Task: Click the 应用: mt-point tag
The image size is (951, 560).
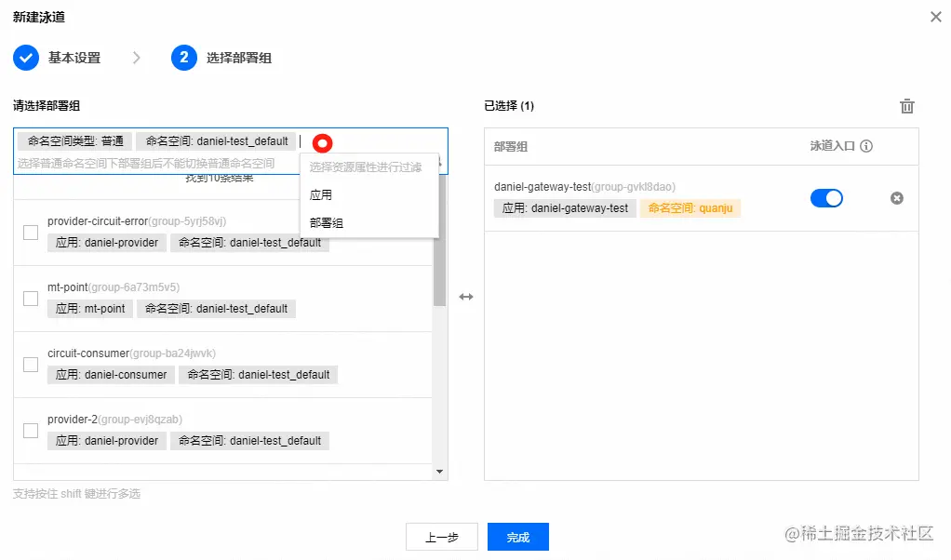Action: [x=90, y=309]
